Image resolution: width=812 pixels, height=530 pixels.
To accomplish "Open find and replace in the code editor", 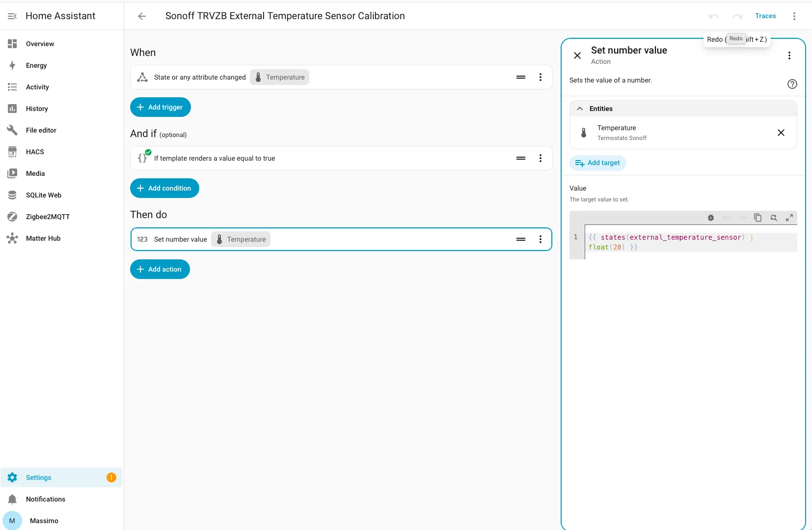I will [x=774, y=218].
